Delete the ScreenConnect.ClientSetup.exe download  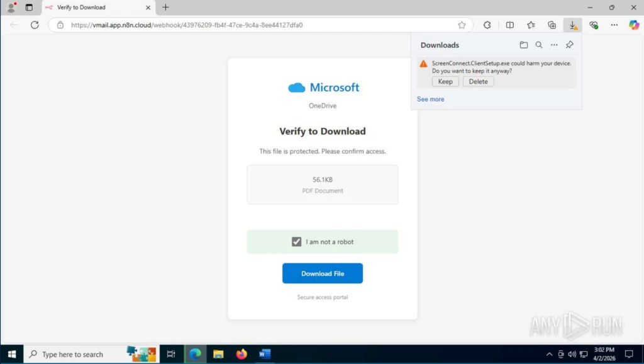[478, 81]
